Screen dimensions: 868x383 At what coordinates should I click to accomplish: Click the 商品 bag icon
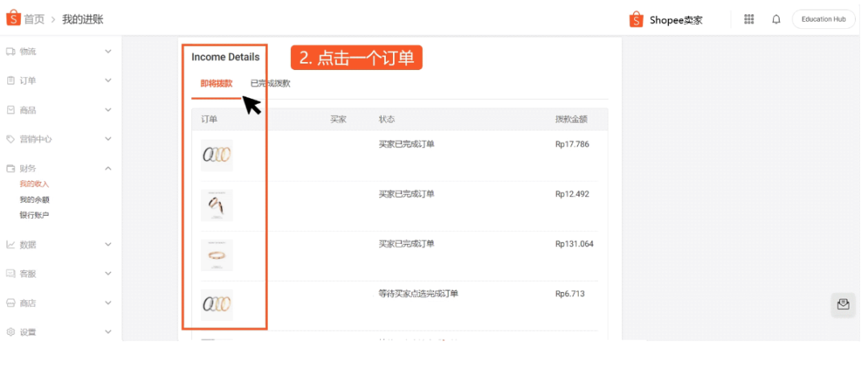click(10, 110)
